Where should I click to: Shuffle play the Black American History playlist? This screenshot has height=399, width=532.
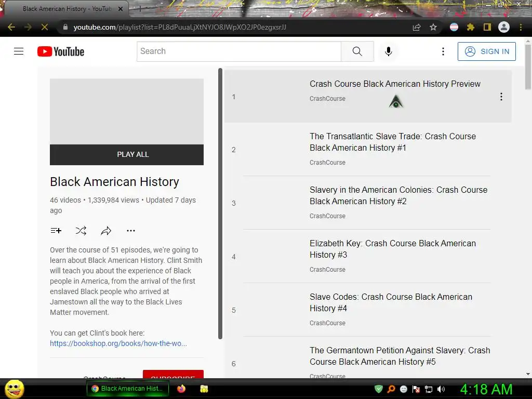point(81,231)
